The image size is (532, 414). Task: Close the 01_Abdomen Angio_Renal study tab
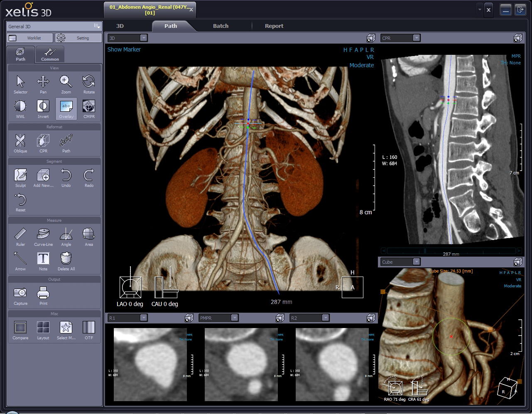(x=191, y=10)
